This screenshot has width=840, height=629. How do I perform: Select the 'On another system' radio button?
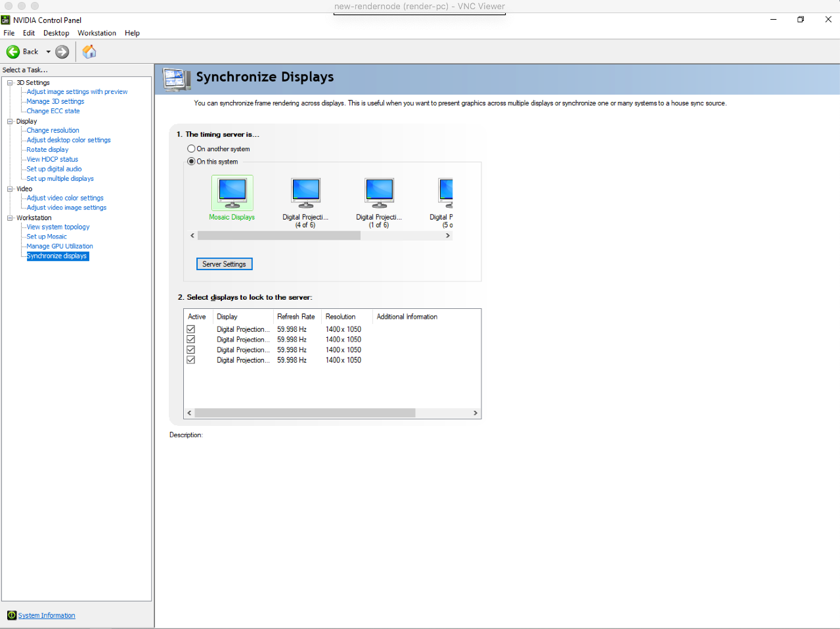point(191,149)
